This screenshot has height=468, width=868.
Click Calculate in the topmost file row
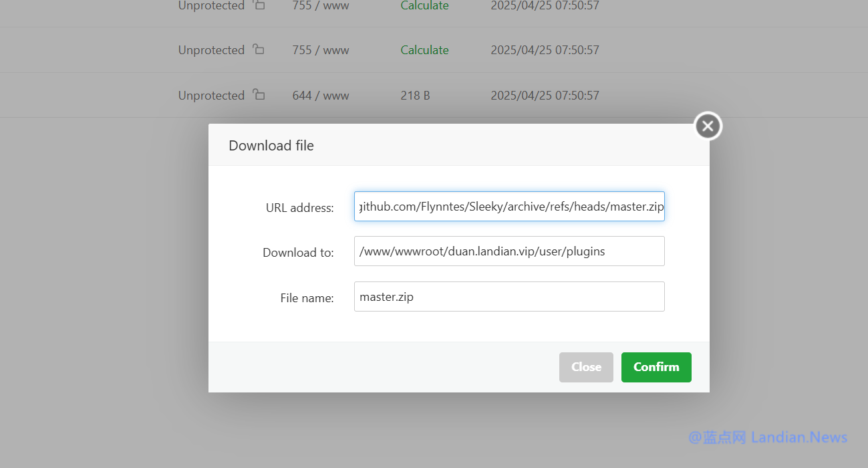(x=424, y=5)
